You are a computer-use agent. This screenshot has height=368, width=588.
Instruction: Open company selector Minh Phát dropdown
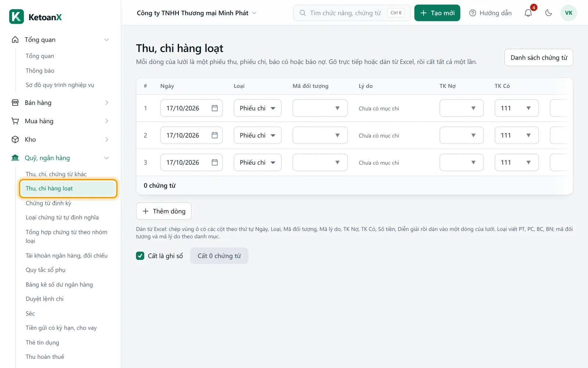coord(197,13)
